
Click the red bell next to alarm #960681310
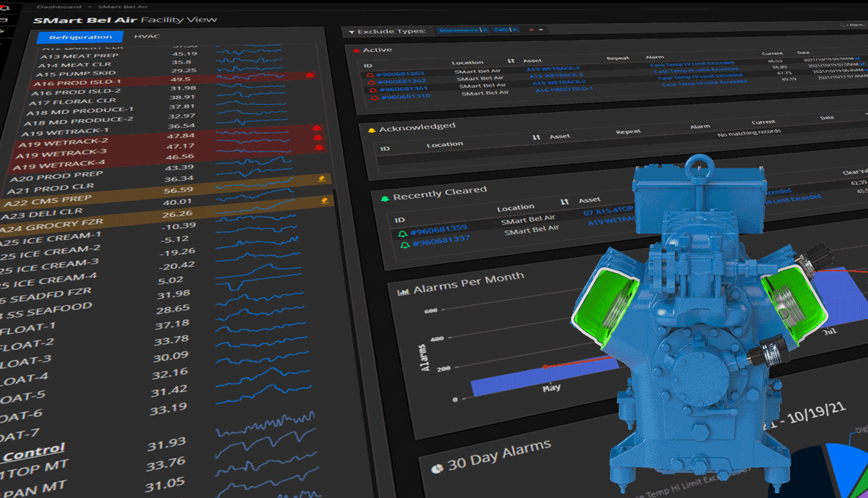375,96
